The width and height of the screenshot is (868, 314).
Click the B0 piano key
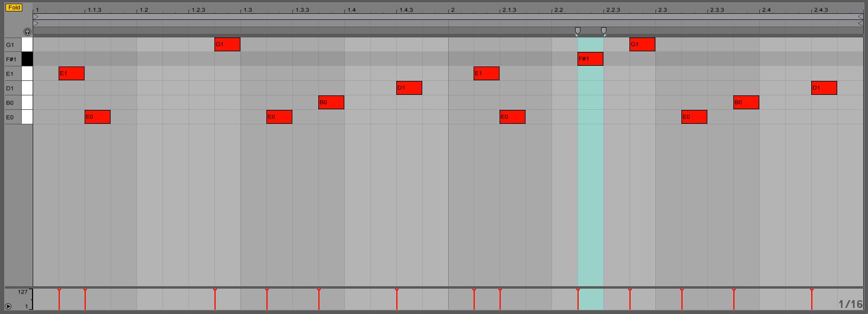point(27,103)
